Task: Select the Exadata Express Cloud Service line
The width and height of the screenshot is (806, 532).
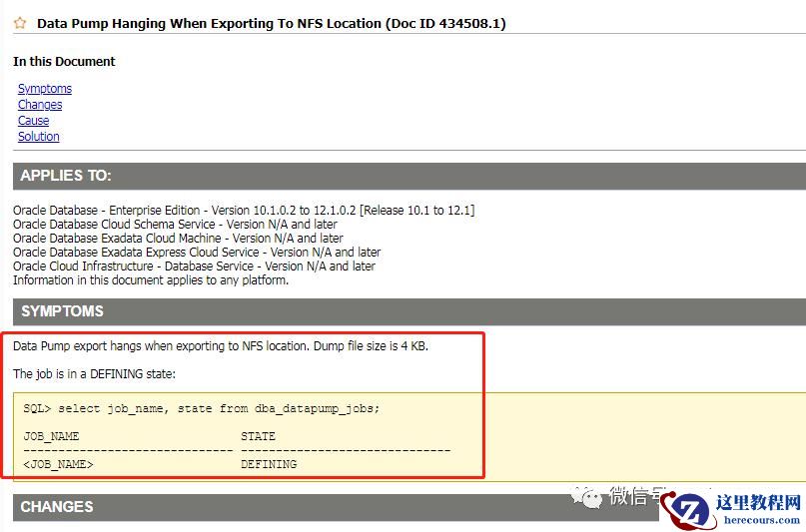Action: [x=197, y=253]
